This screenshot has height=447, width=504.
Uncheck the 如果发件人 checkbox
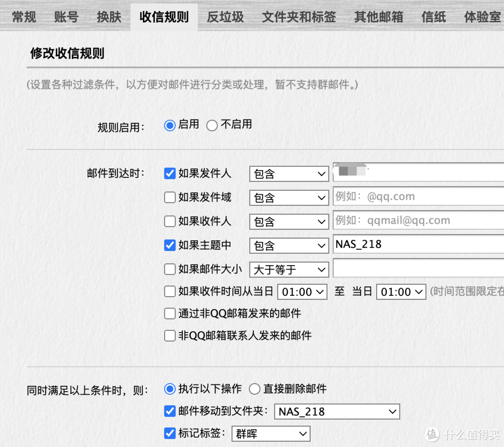(x=170, y=174)
